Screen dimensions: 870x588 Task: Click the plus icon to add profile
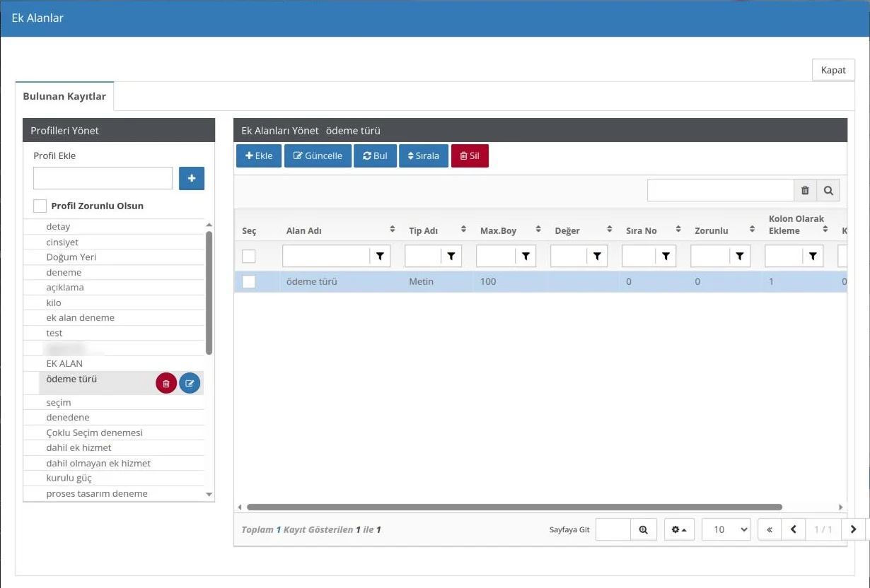coord(192,178)
